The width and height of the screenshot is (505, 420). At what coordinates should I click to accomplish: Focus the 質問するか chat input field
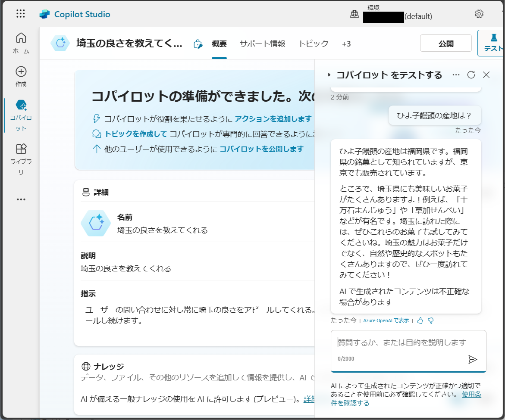click(408, 351)
